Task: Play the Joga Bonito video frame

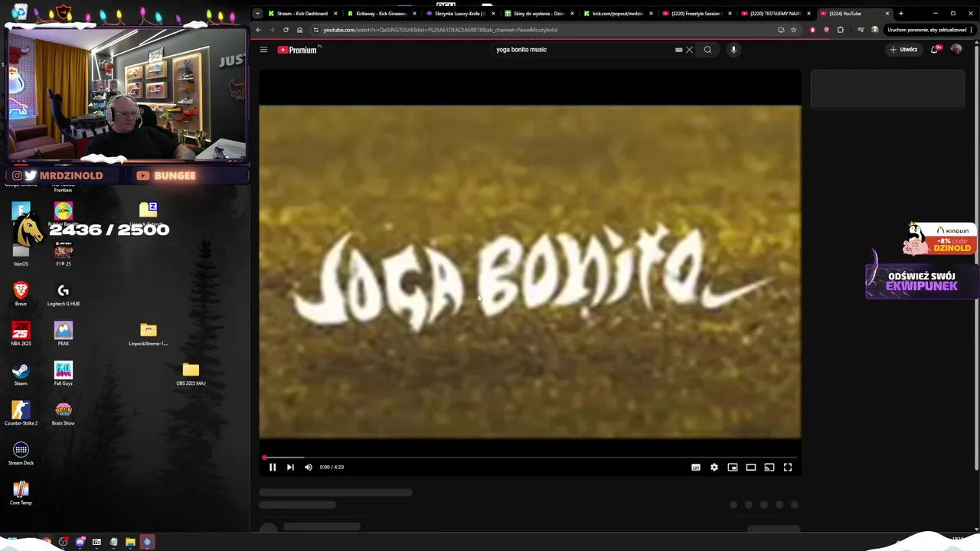Action: pos(530,272)
